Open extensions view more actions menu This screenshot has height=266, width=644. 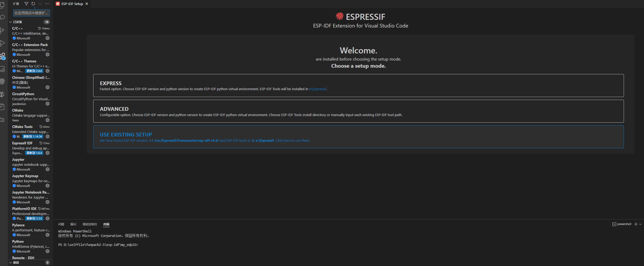point(47,4)
